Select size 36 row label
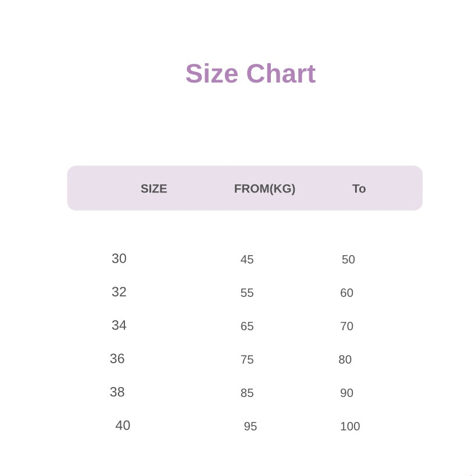 tap(117, 359)
